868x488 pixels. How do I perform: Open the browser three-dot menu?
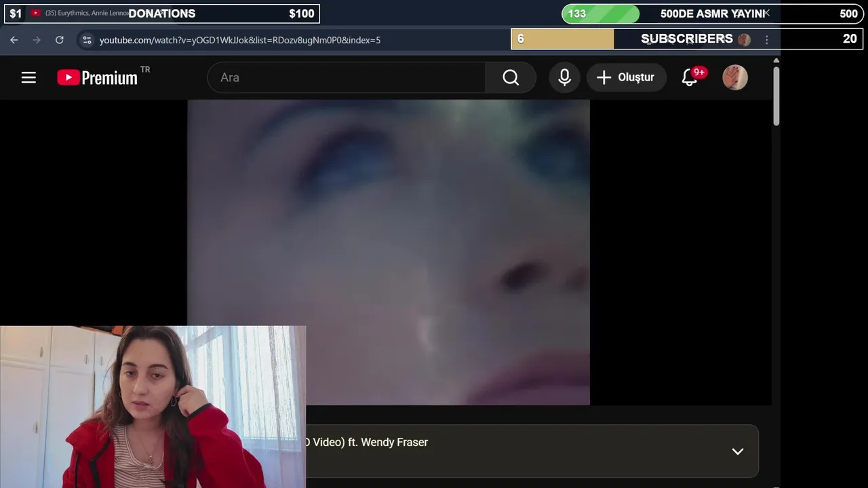[767, 40]
